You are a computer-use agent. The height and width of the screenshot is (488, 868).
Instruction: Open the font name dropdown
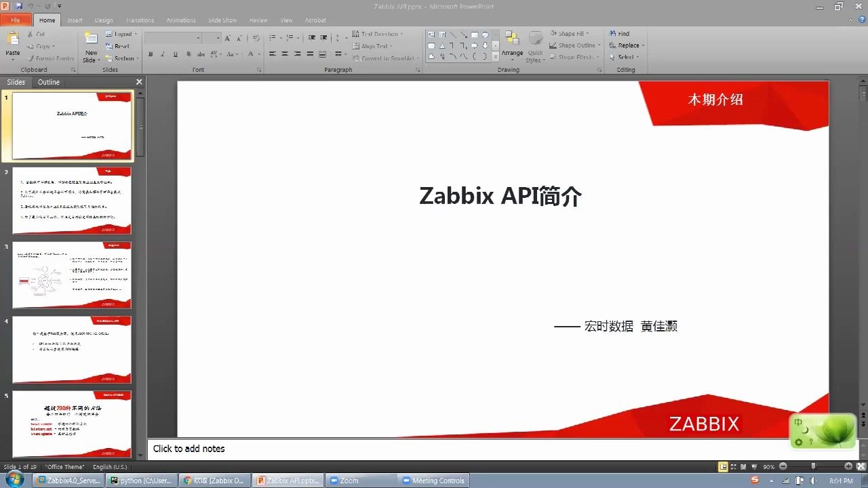coord(198,38)
